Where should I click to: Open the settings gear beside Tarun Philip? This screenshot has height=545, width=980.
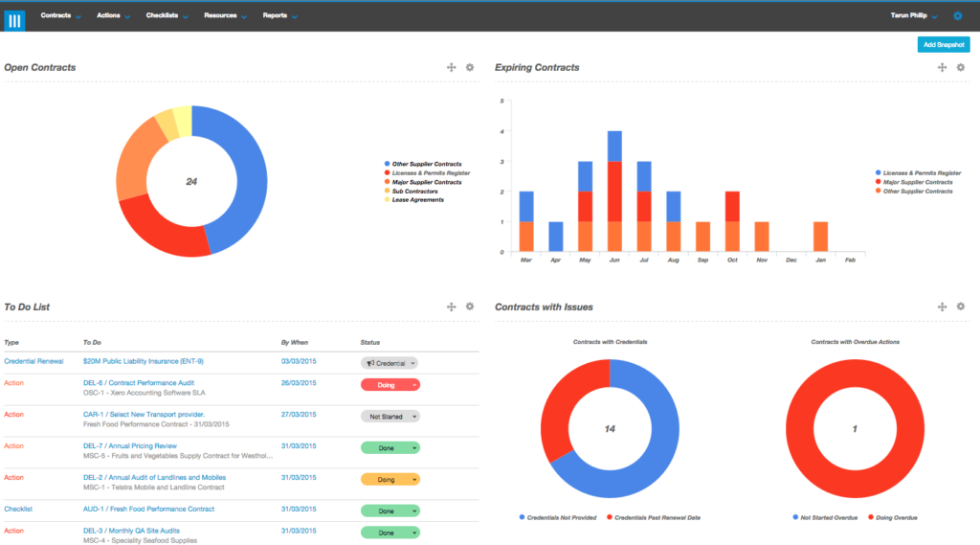(x=958, y=16)
